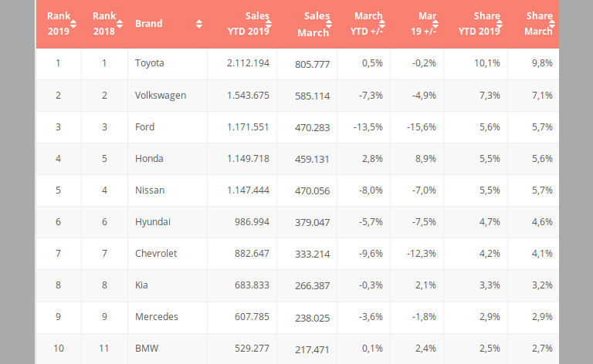Sort by Mar 19 +/- column arrows
This screenshot has height=364, width=593.
436,23
